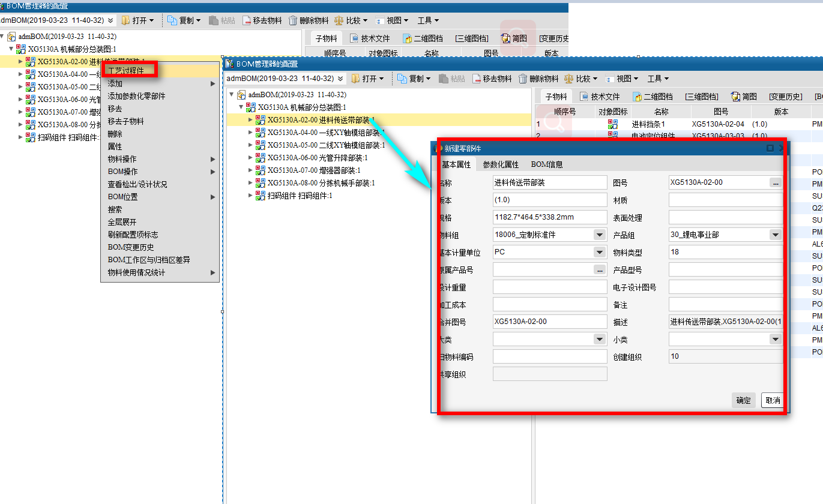Open the 产品组 dropdown list
Viewport: 823px width, 504px height.
pos(775,235)
